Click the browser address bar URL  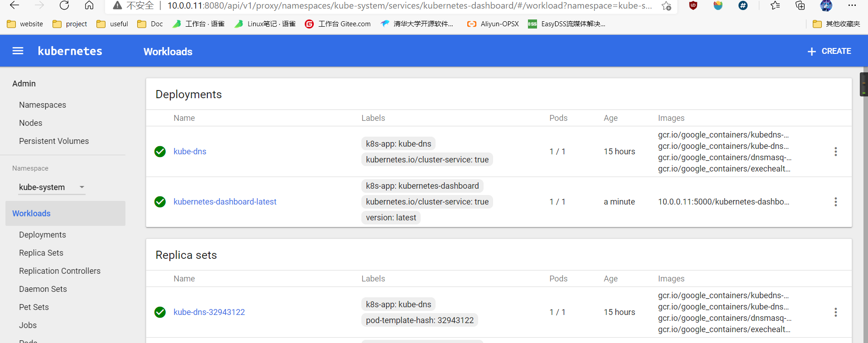coord(409,5)
